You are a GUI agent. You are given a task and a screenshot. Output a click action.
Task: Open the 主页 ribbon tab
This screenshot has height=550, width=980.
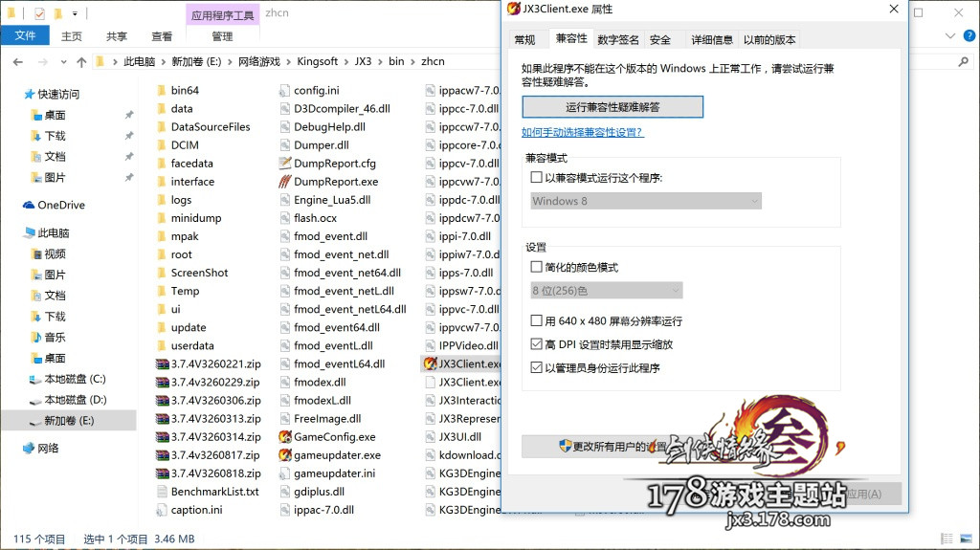pyautogui.click(x=71, y=36)
